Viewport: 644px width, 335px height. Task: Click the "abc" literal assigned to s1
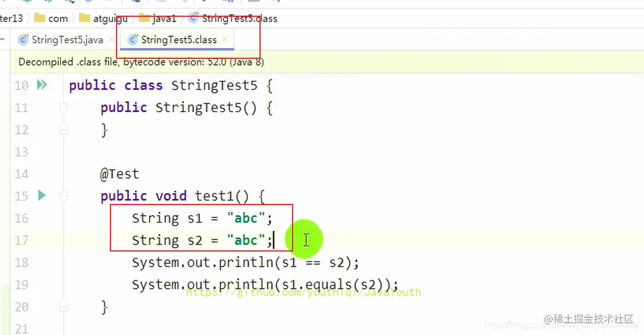(245, 218)
